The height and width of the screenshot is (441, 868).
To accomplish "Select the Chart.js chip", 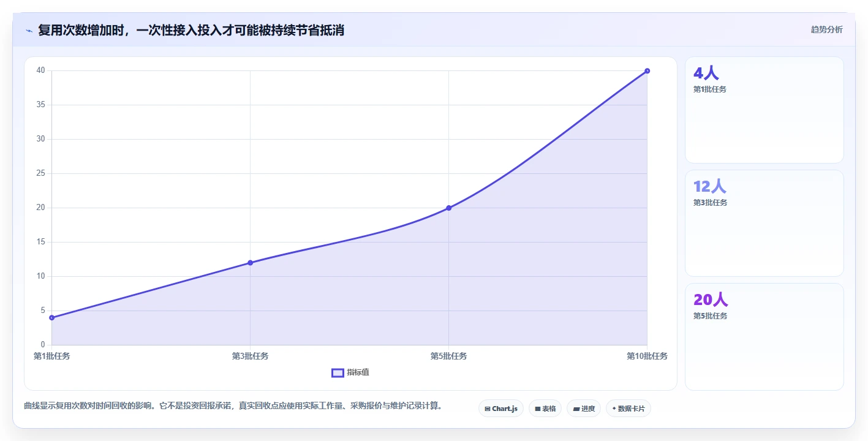I will click(x=501, y=409).
